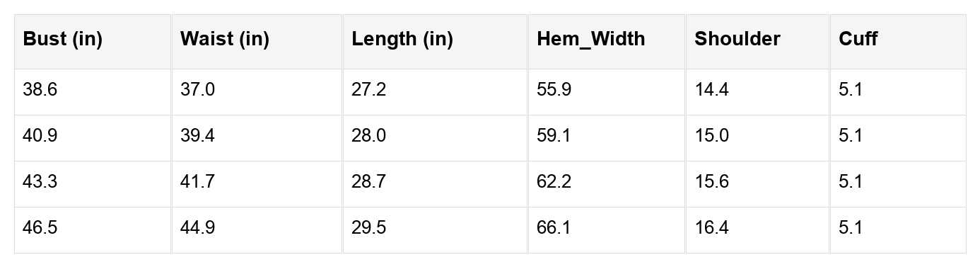Click the waist value 37.0
Image resolution: width=980 pixels, height=267 pixels.
click(197, 90)
